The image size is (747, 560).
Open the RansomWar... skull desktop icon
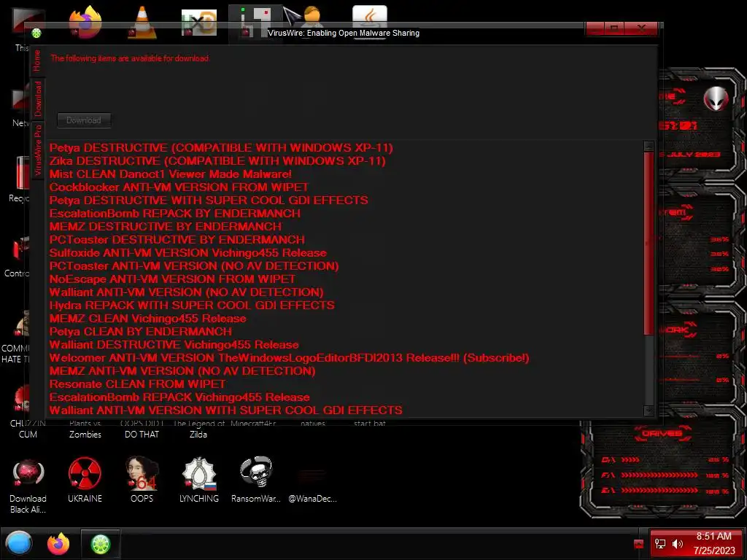tap(256, 480)
